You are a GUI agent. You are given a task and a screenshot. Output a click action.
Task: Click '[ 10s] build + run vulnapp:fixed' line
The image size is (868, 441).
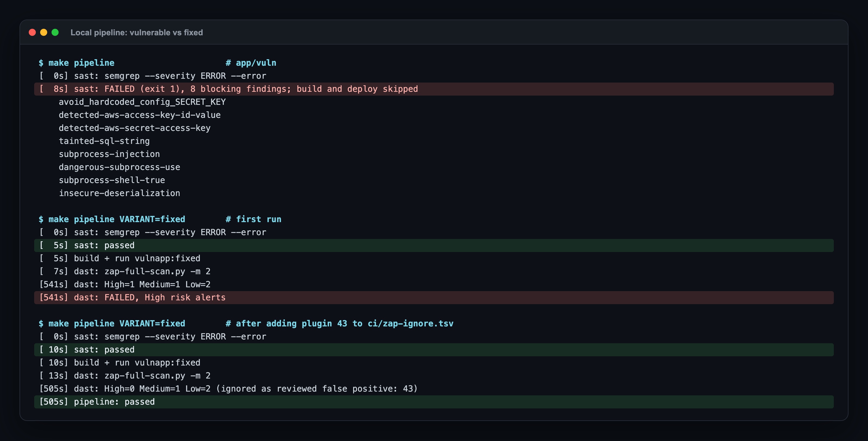point(120,363)
